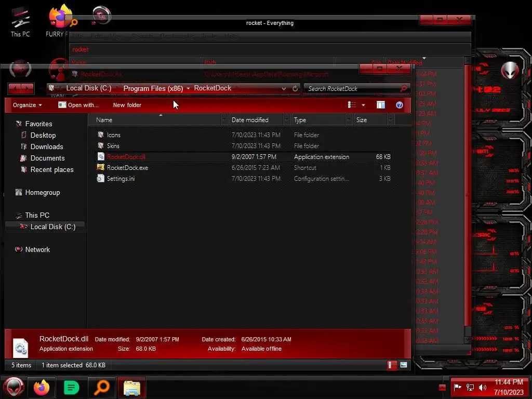Open Help menu in Everything window
The width and height of the screenshot is (532, 399).
tap(231, 36)
